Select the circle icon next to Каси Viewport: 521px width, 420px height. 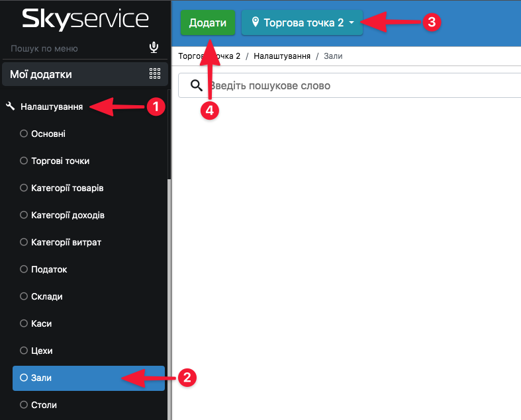coord(24,324)
